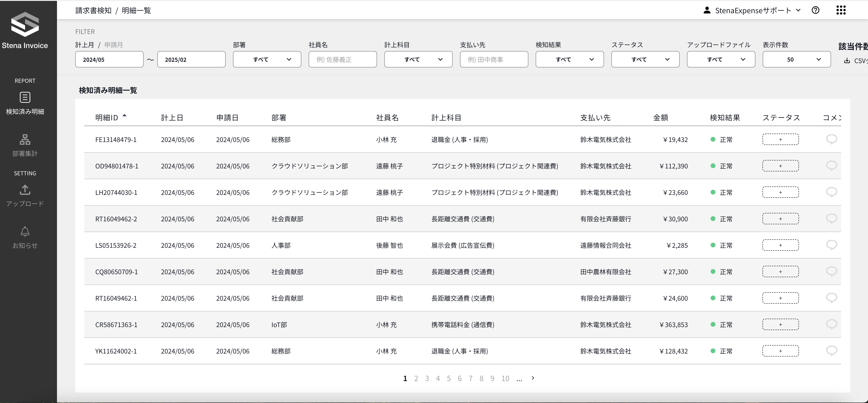
Task: Go to page 2 of results
Action: (416, 378)
